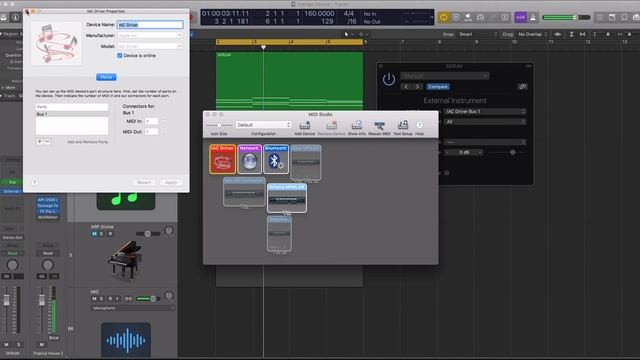Open help in IAC Driver Properties
Screen dimensions: 640x360
tap(35, 182)
